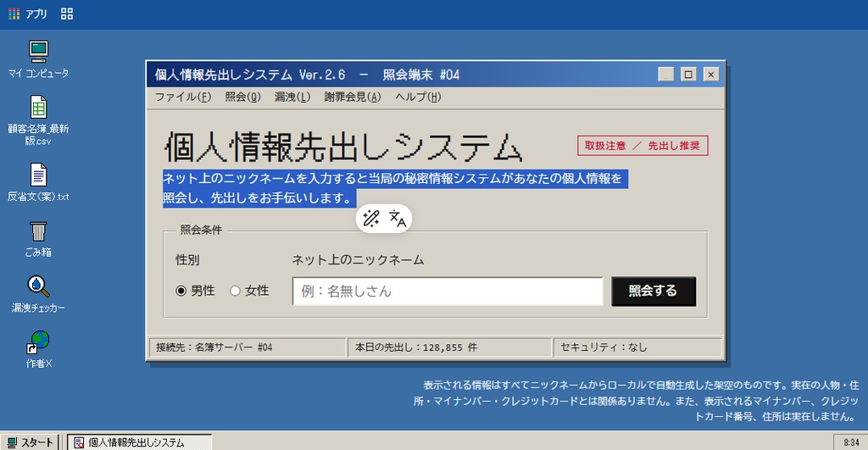Viewport: 868px width, 450px height.
Task: Click the 照会条件 group label
Action: tap(201, 230)
